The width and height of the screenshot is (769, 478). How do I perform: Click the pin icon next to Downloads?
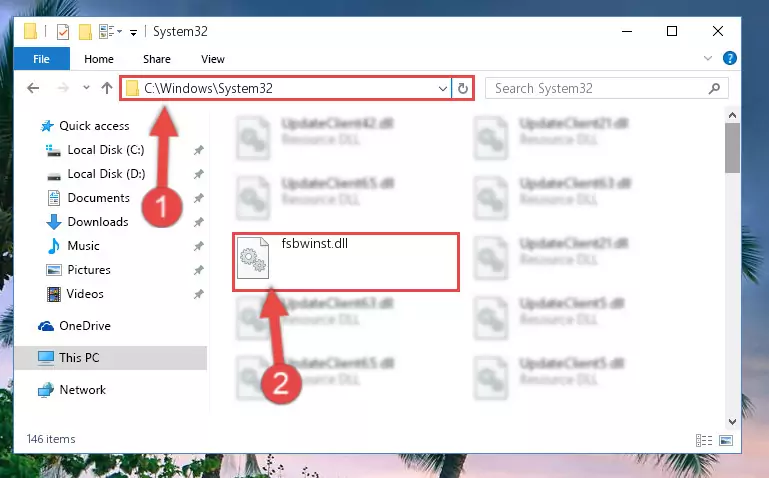point(199,223)
